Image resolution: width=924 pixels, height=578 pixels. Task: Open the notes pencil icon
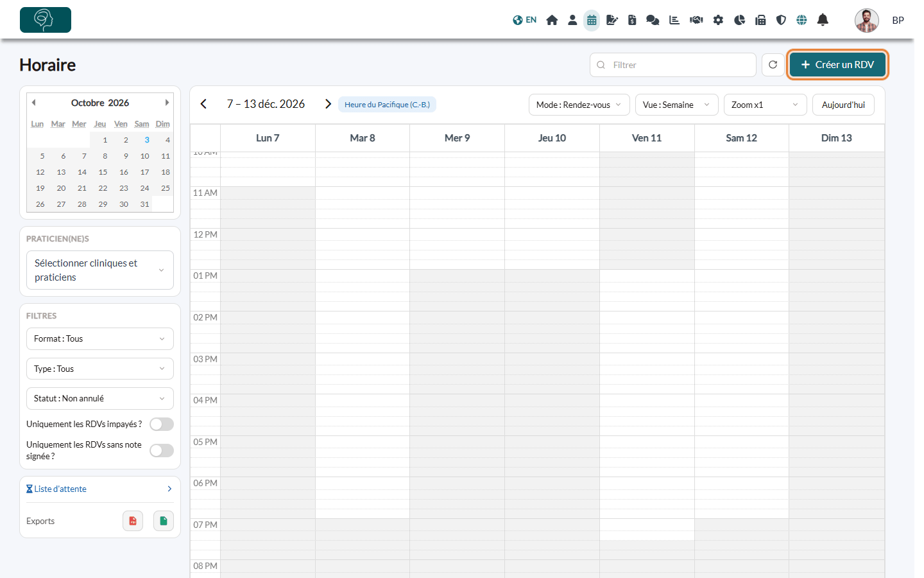point(612,20)
